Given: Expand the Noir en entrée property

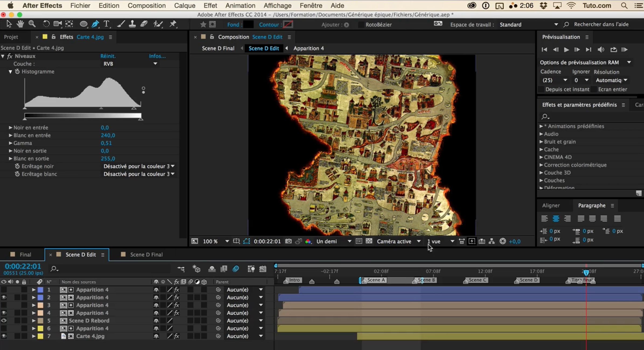Looking at the screenshot, I should pos(11,128).
